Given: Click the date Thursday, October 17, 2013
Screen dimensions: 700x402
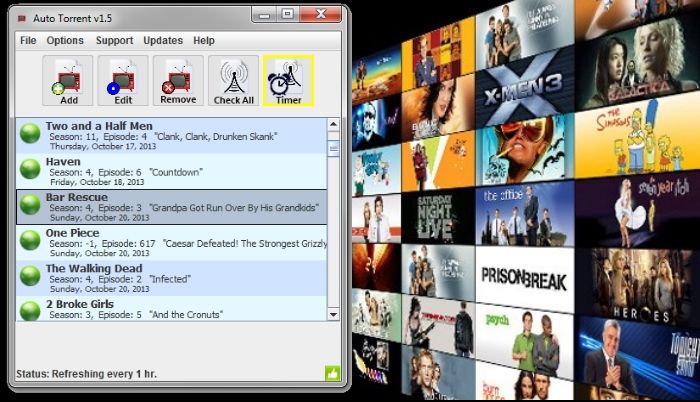Looking at the screenshot, I should (x=103, y=147).
